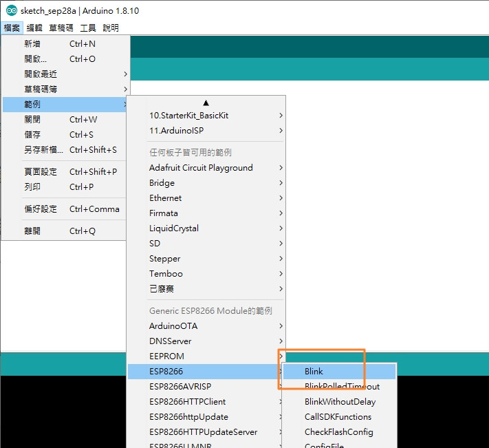Click the up arrow to scroll examples list
The image size is (489, 448).
point(206,103)
